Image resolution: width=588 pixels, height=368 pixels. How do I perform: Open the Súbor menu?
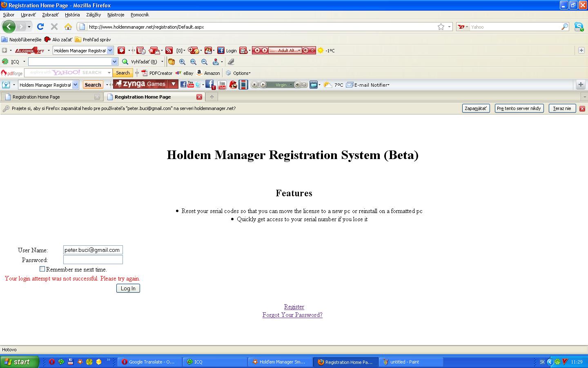[x=9, y=15]
